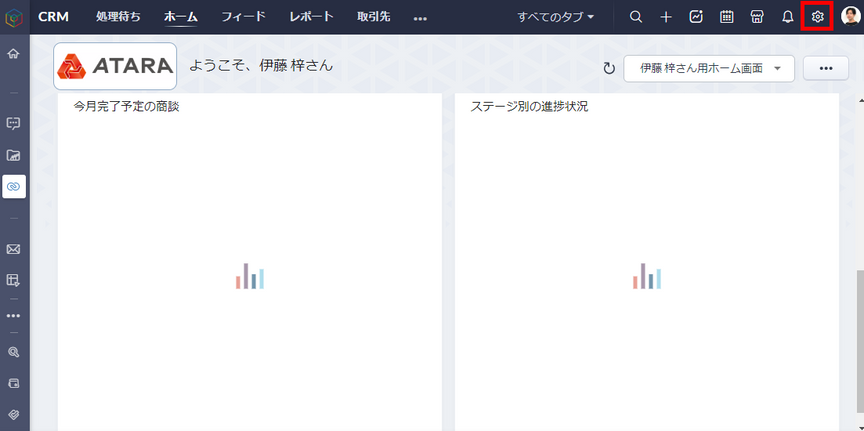Open the レポート tab
This screenshot has height=431, width=864.
coord(311,17)
